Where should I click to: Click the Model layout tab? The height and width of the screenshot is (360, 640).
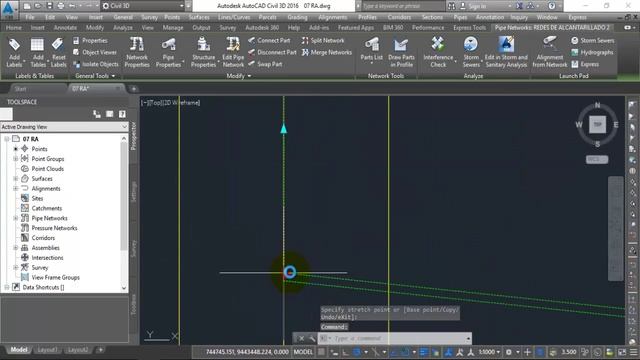click(x=19, y=350)
